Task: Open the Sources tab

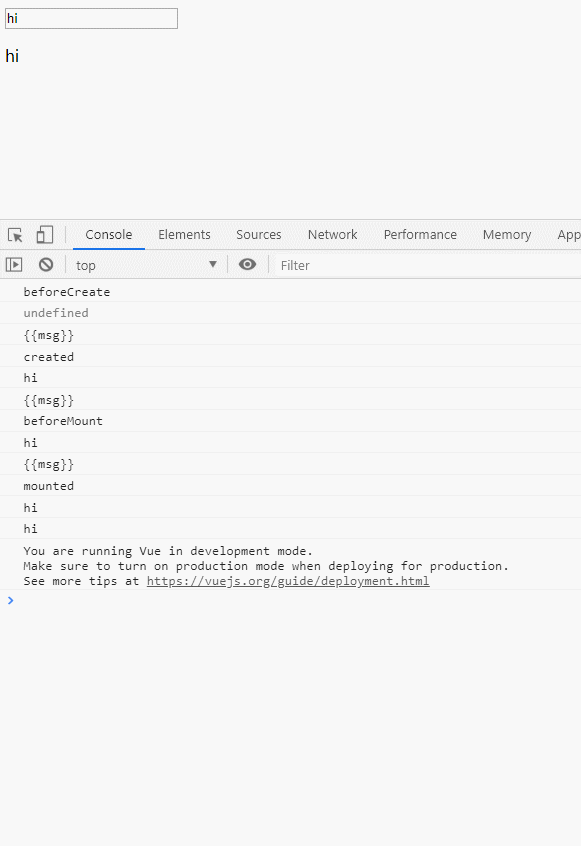Action: coord(258,235)
